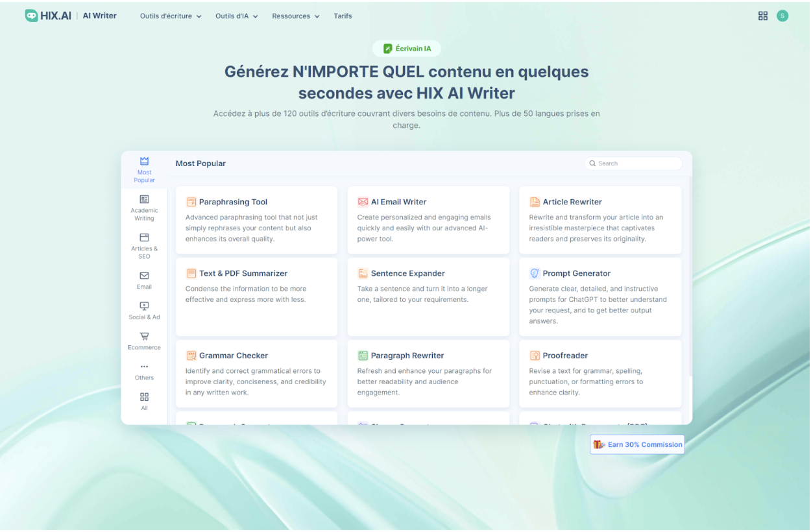Expand the Ressources dropdown
Image resolution: width=811 pixels, height=532 pixels.
[x=296, y=16]
